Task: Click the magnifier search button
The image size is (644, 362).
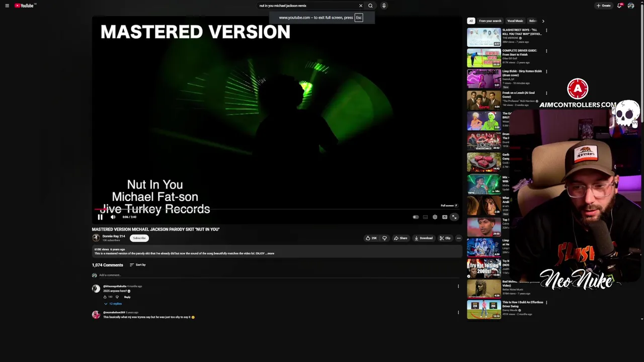Action: pyautogui.click(x=370, y=6)
